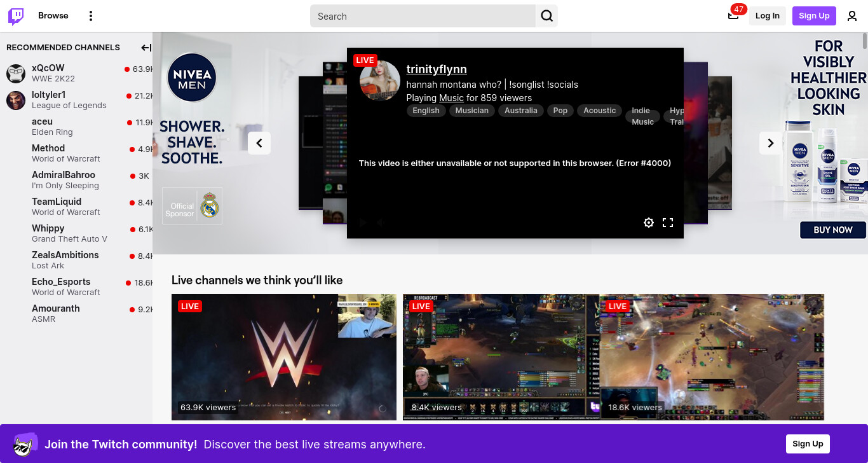Open xQcOW channel in sidebar
Screen dimensions: 868x463
(76, 73)
